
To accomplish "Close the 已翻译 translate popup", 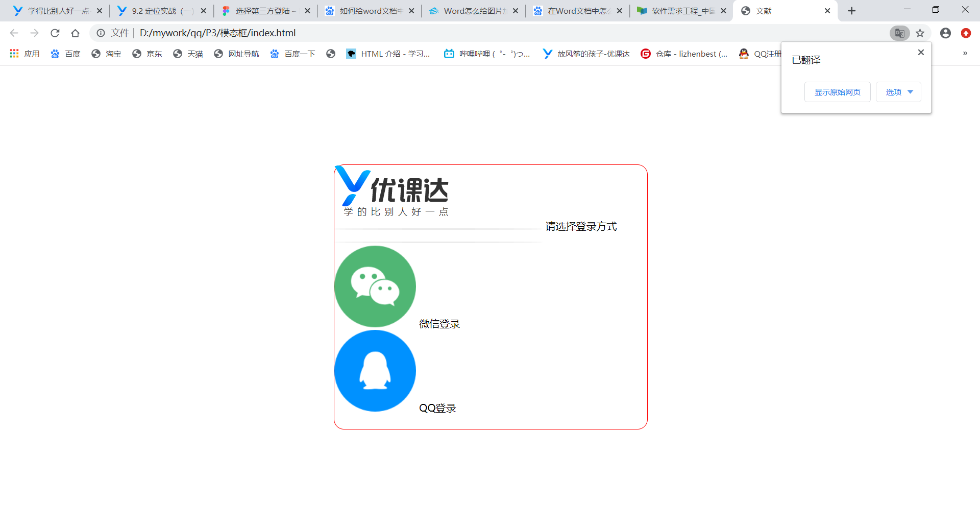I will (x=921, y=52).
